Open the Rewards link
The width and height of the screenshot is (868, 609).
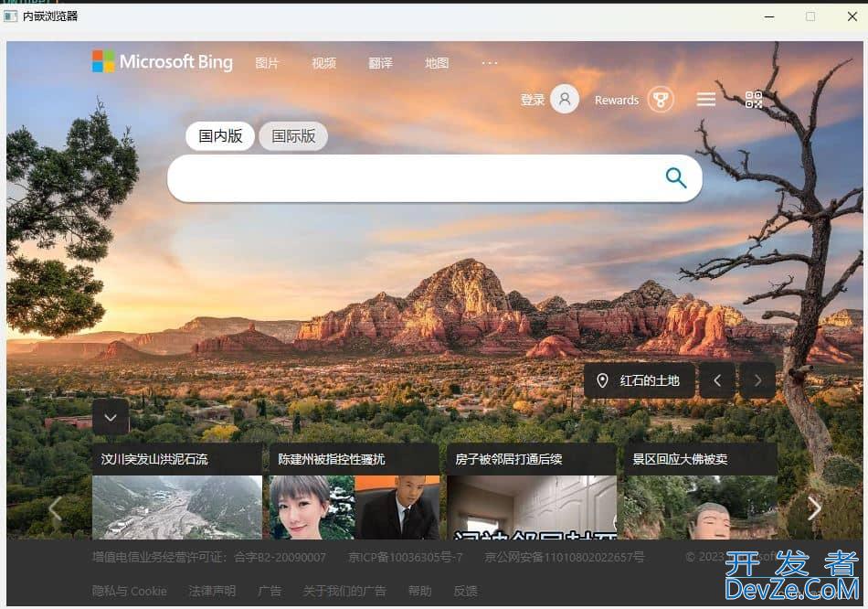(x=617, y=101)
